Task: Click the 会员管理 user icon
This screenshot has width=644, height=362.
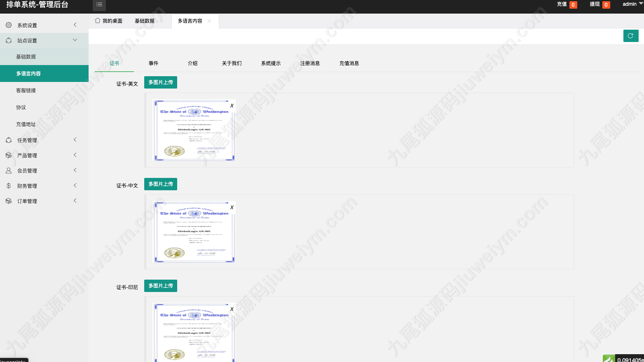Action: pyautogui.click(x=9, y=170)
